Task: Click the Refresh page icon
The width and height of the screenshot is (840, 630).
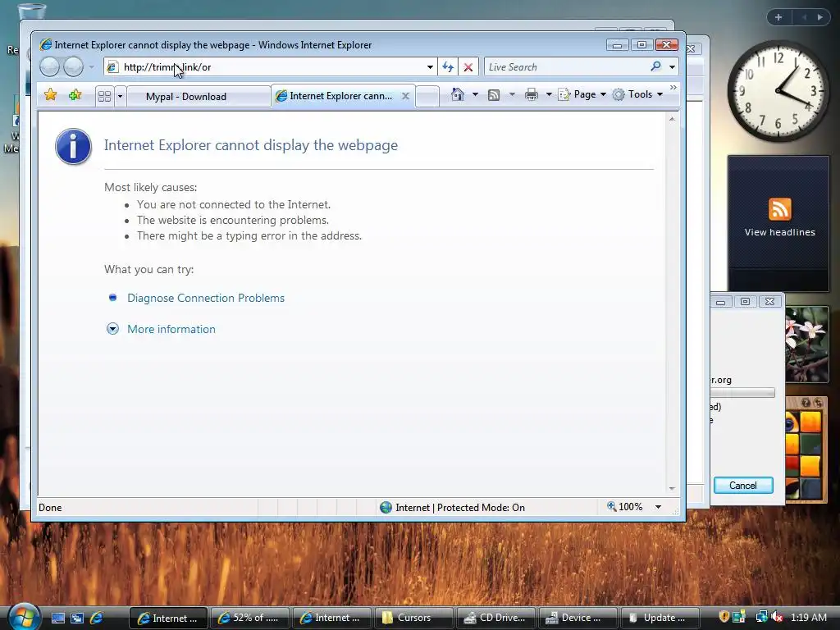Action: point(448,67)
